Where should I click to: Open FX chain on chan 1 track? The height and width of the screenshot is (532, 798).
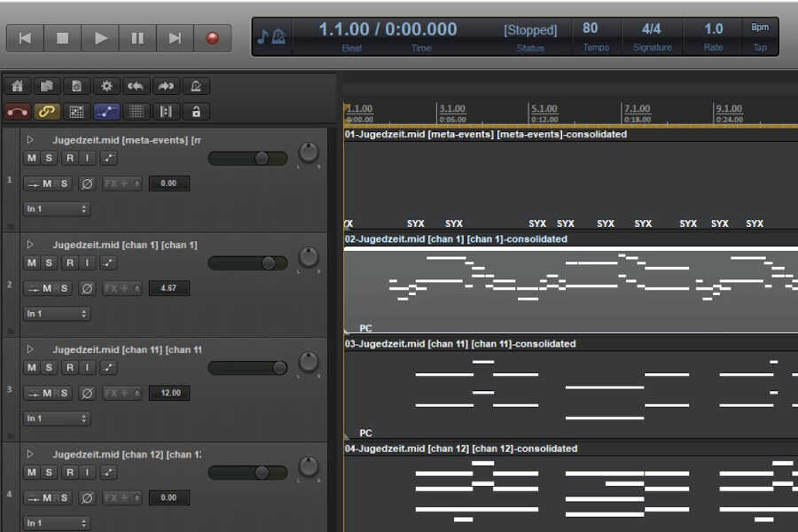pyautogui.click(x=118, y=288)
